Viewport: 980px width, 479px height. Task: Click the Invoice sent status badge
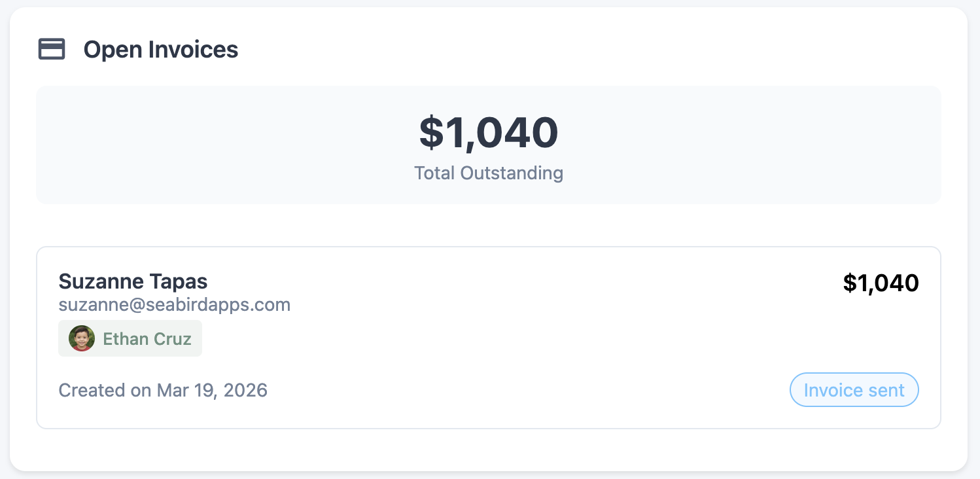pos(854,390)
